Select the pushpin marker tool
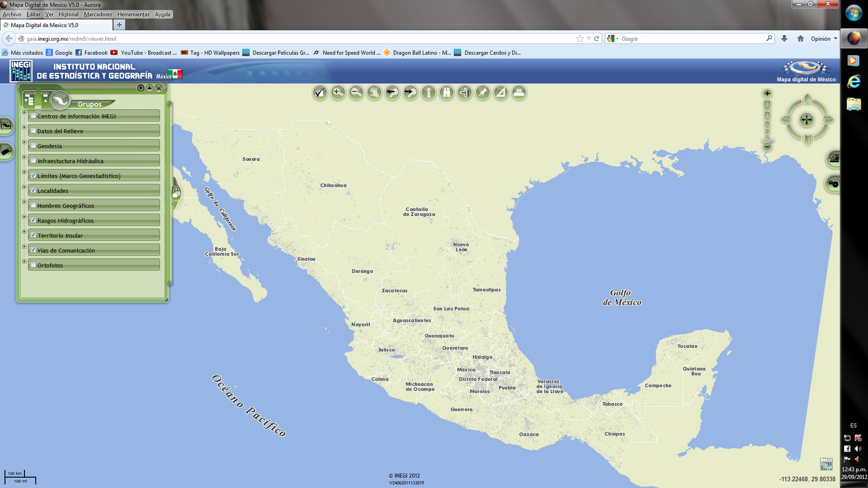 point(483,93)
